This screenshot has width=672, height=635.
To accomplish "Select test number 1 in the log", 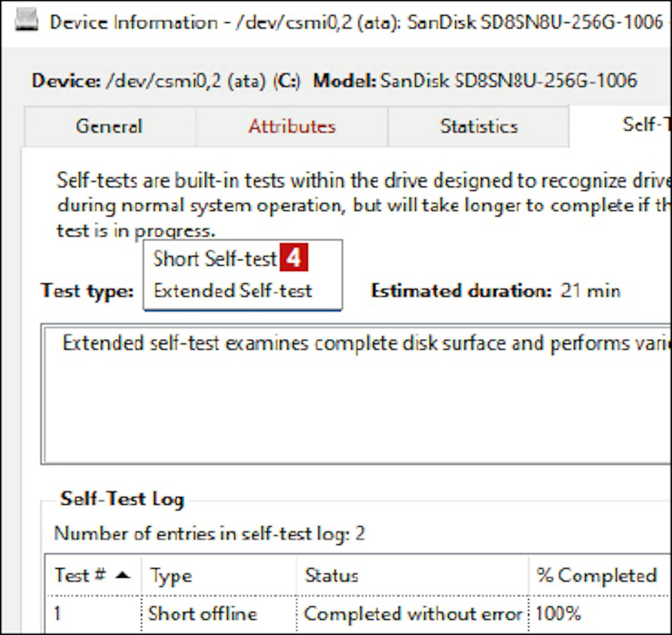I will 57,614.
